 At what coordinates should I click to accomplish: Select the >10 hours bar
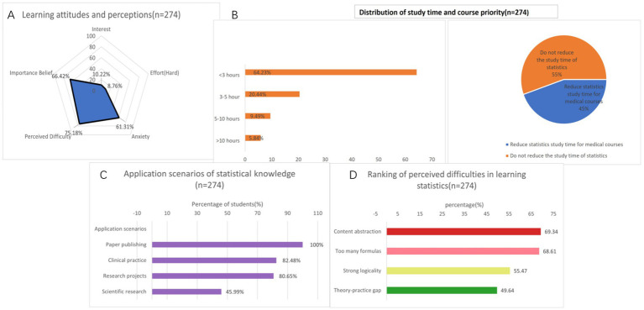pyautogui.click(x=253, y=138)
